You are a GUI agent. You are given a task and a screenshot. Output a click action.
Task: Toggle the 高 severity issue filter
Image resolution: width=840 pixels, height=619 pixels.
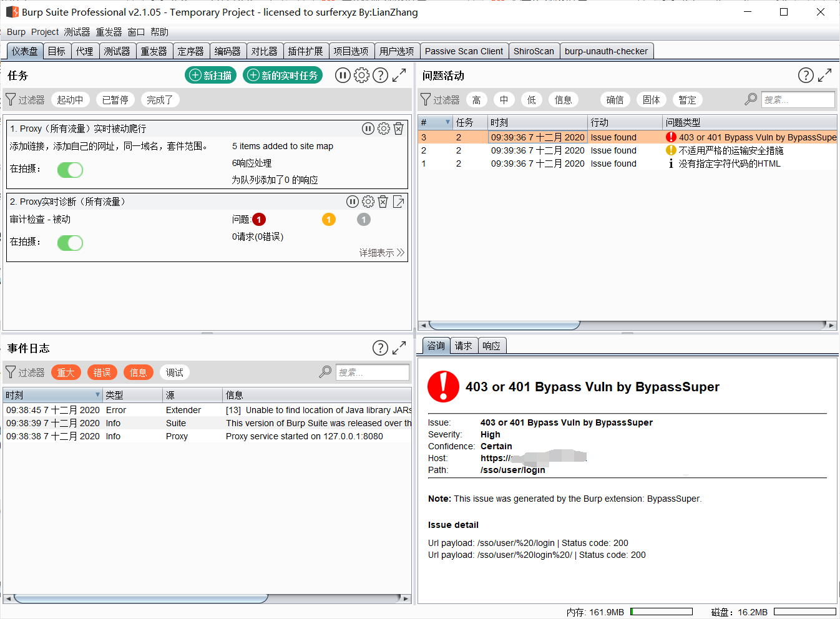point(476,100)
